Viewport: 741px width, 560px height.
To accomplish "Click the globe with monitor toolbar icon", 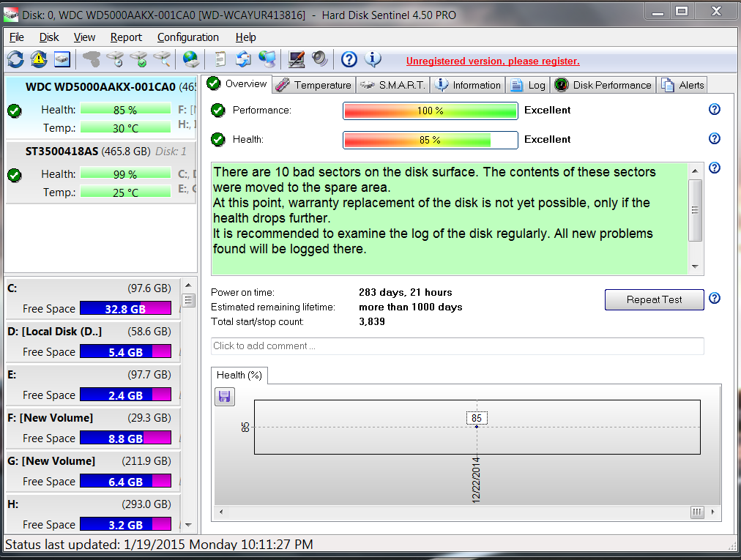I will pyautogui.click(x=267, y=59).
